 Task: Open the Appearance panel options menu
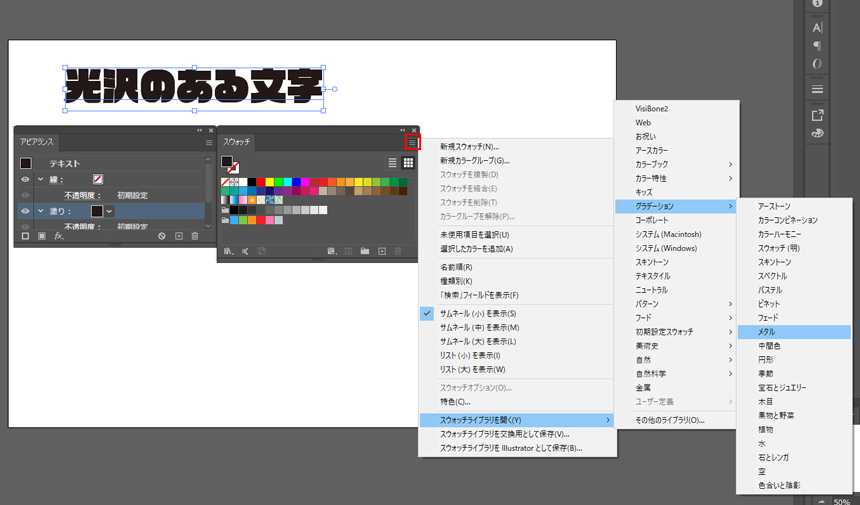tap(209, 143)
